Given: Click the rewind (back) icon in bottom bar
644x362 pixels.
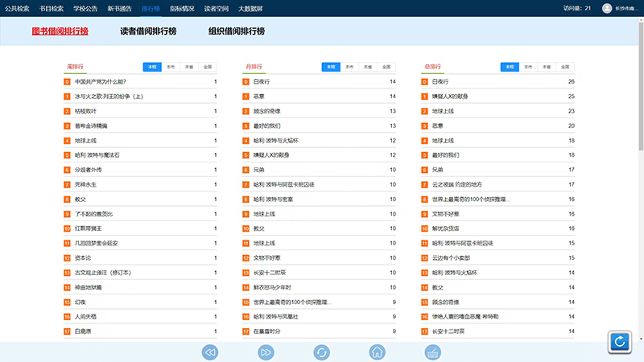Looking at the screenshot, I should click(210, 352).
